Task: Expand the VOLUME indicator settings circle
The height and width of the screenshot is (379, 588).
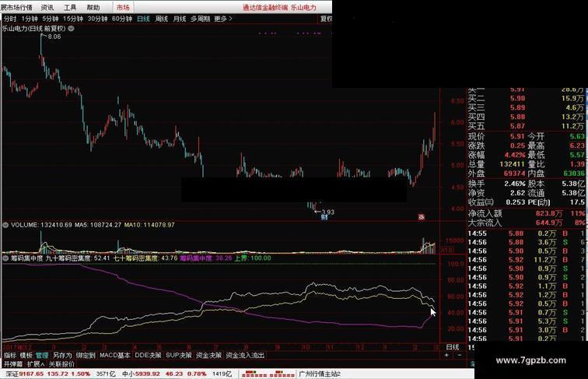Action: pyautogui.click(x=5, y=225)
